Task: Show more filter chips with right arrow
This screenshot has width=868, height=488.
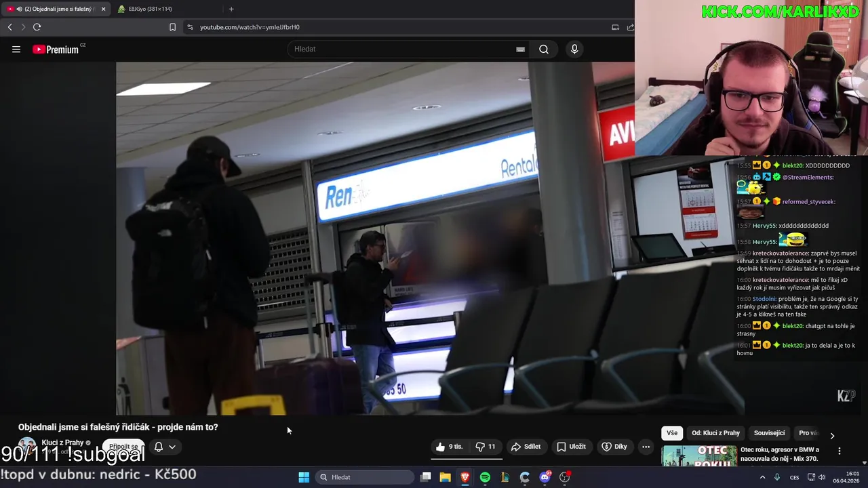Action: tap(832, 435)
